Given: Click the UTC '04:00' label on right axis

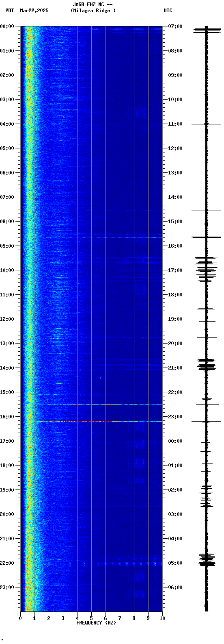Looking at the screenshot, I should pos(175,539).
